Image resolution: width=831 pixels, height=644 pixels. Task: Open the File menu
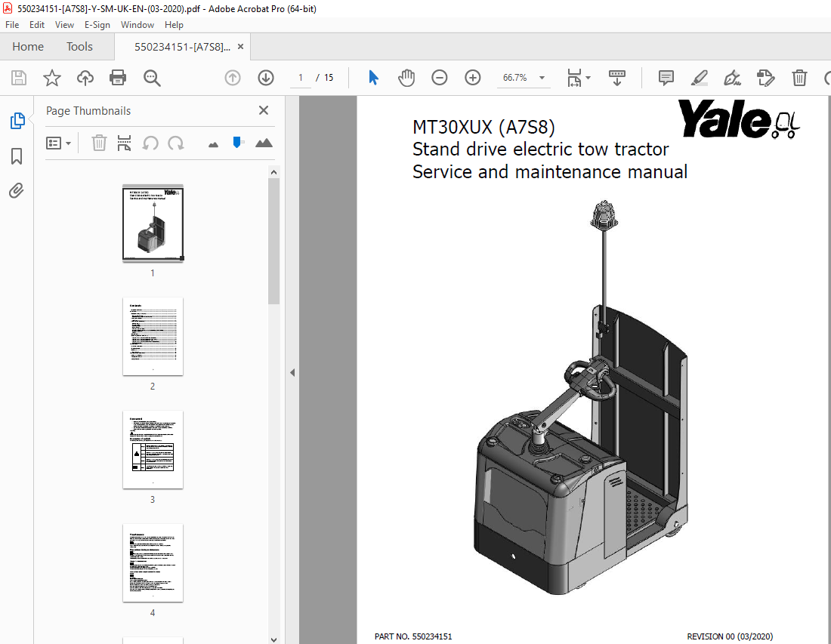click(11, 25)
